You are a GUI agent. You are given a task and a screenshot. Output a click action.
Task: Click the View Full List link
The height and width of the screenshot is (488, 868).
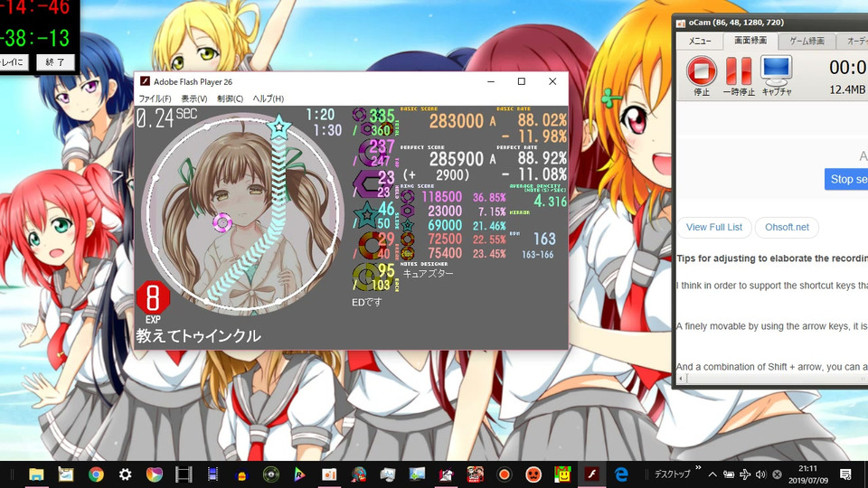714,228
